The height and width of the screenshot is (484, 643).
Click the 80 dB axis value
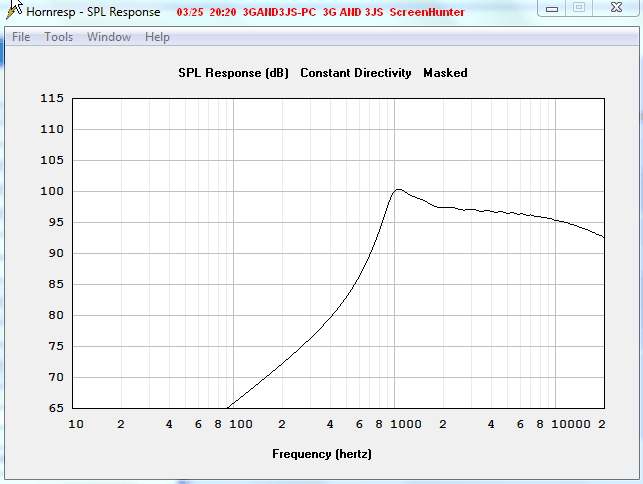(56, 315)
